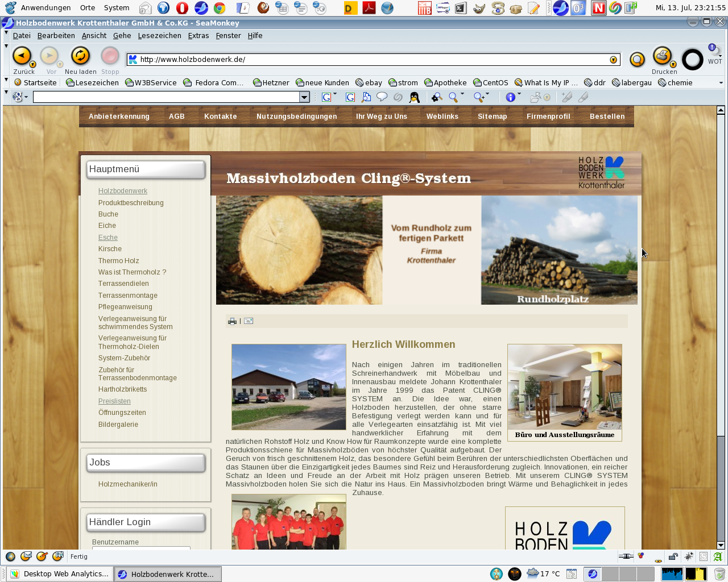The width and height of the screenshot is (728, 582).
Task: Click the vertical scrollbar down arrow
Action: coord(721,545)
